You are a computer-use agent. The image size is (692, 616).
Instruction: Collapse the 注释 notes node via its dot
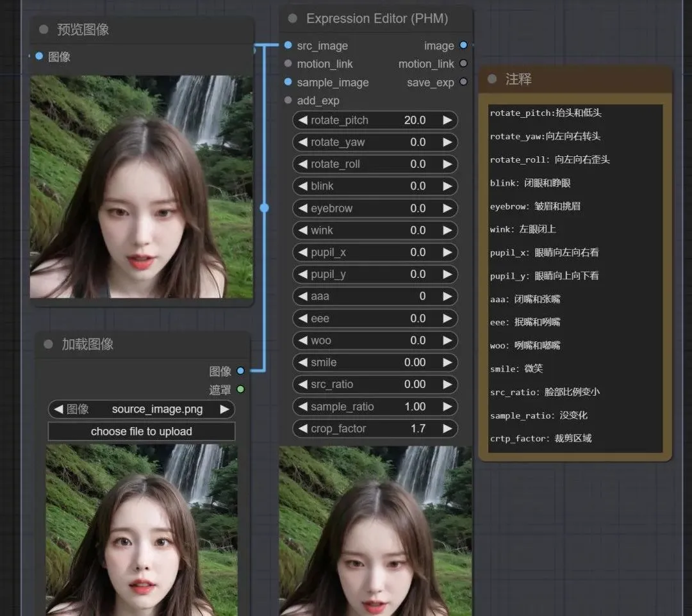pos(491,79)
